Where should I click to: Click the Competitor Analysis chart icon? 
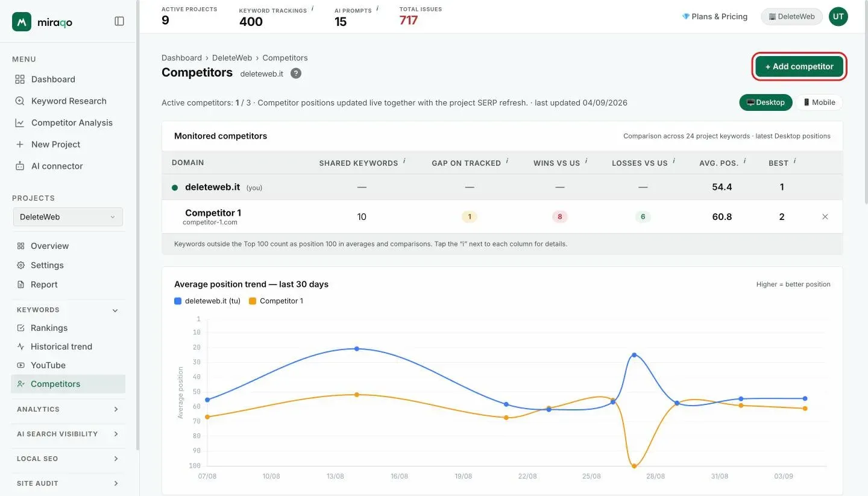[x=20, y=122]
